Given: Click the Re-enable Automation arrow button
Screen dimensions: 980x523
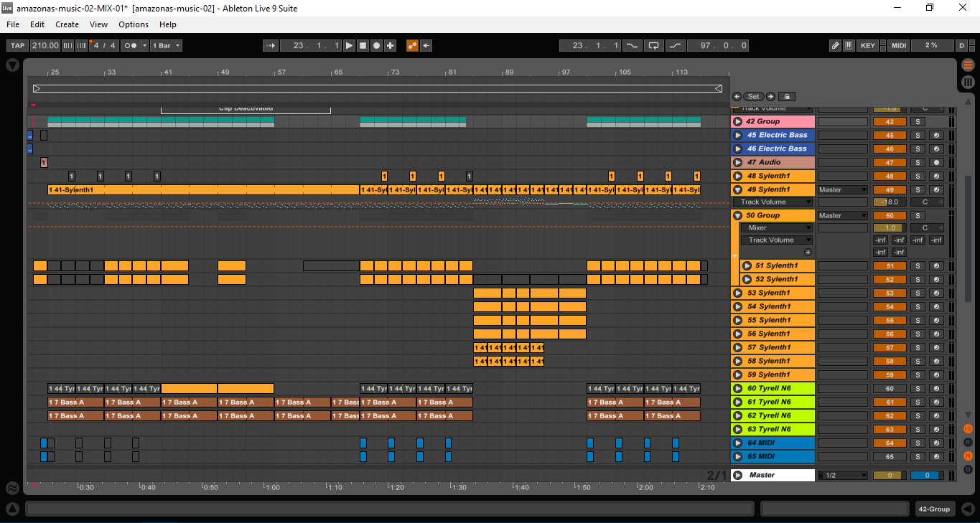Looking at the screenshot, I should 426,45.
